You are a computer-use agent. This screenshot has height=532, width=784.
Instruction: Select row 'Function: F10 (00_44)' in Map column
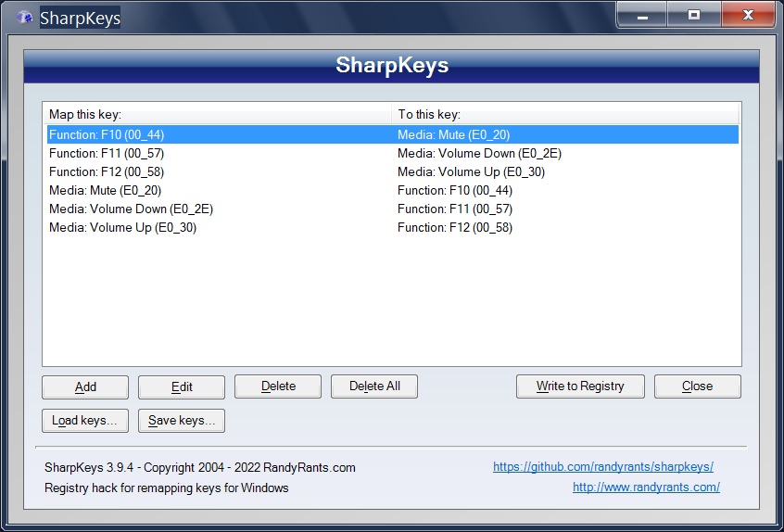click(107, 134)
